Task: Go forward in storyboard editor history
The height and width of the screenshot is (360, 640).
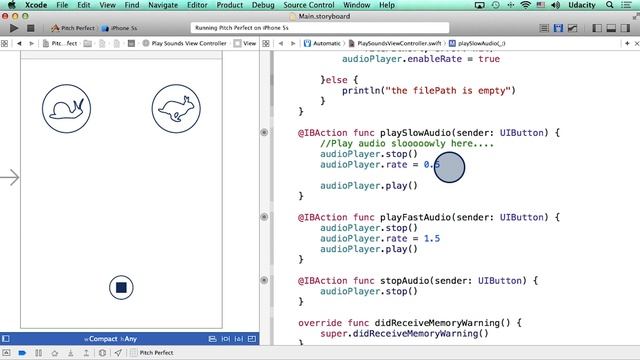Action: 31,43
